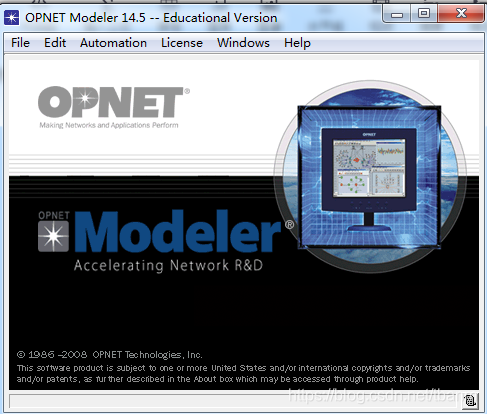The height and width of the screenshot is (414, 487).
Task: Click the Accelerating Network R&D tagline
Action: [168, 266]
